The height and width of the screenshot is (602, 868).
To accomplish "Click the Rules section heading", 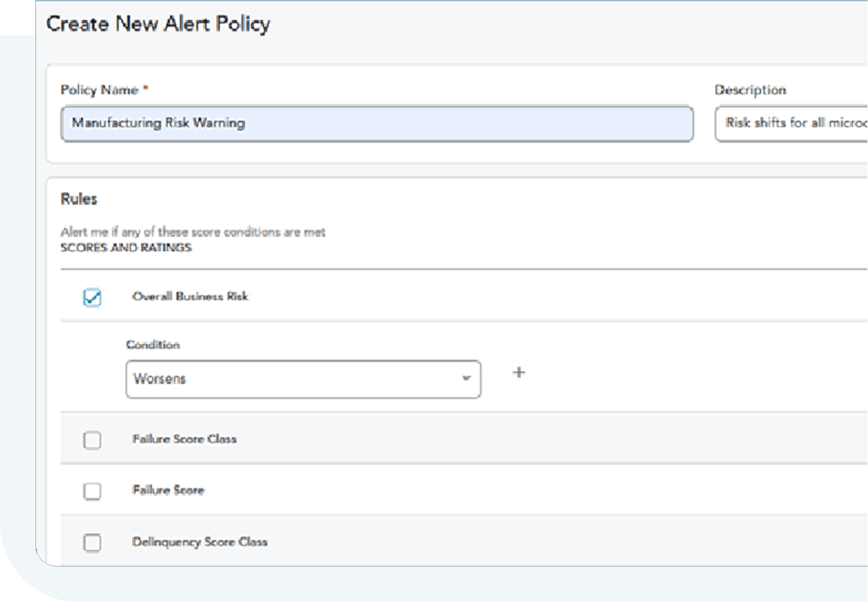I will click(x=79, y=199).
